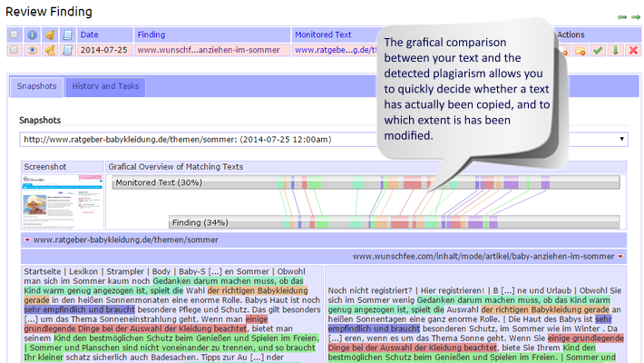Open the www.ratgebe...g.de monitored text link
The image size is (644, 363).
click(336, 50)
